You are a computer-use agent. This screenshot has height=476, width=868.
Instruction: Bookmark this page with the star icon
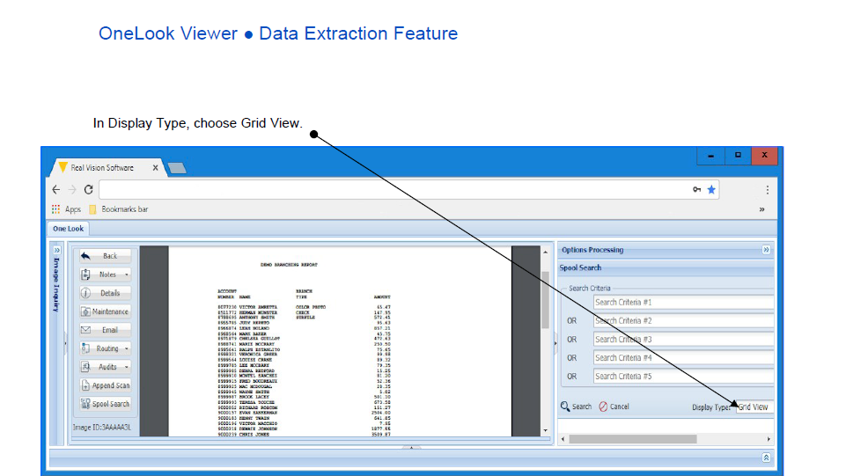tap(711, 190)
